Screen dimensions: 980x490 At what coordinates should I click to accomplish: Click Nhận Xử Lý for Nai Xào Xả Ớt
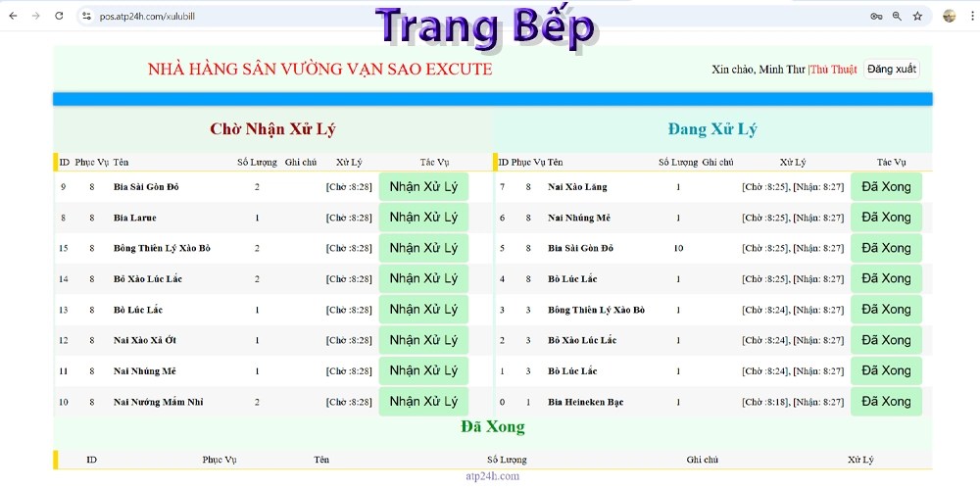pos(423,340)
